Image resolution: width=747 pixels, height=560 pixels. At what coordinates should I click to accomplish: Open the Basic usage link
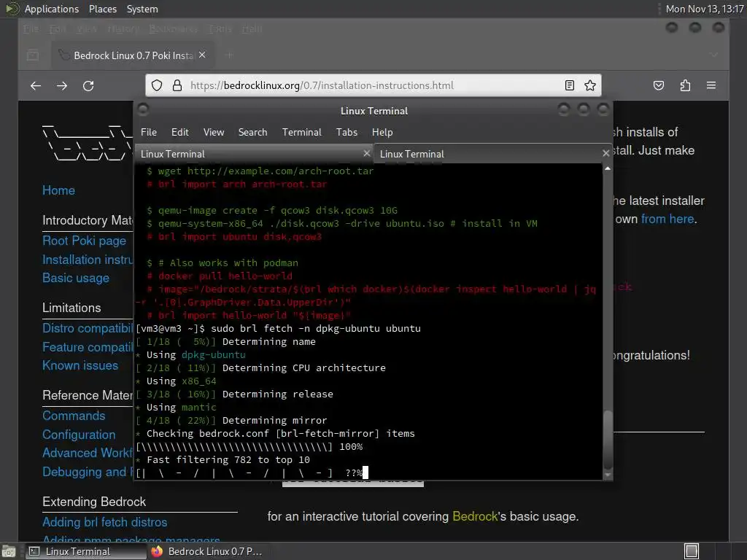76,278
